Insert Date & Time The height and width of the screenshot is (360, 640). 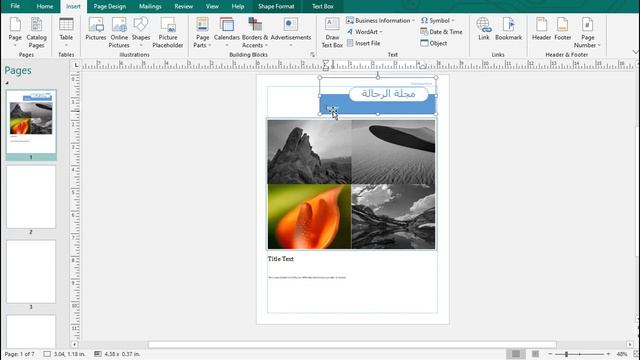[x=441, y=32]
